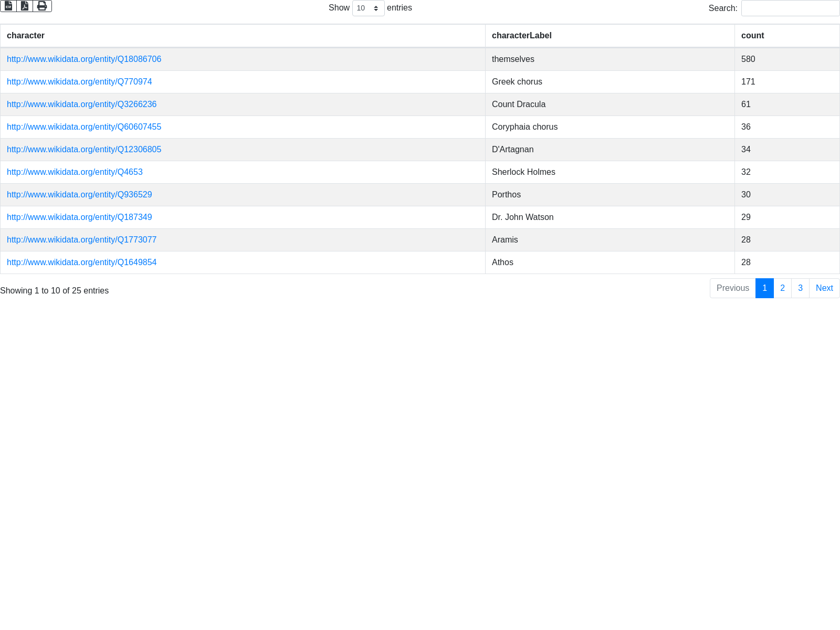Go to page 2 of results
840x630 pixels.
pyautogui.click(x=782, y=288)
